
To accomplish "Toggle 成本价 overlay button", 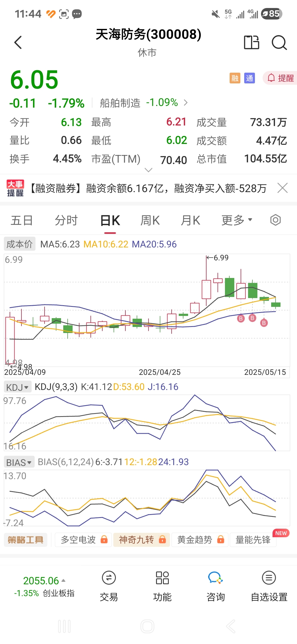I will [20, 244].
